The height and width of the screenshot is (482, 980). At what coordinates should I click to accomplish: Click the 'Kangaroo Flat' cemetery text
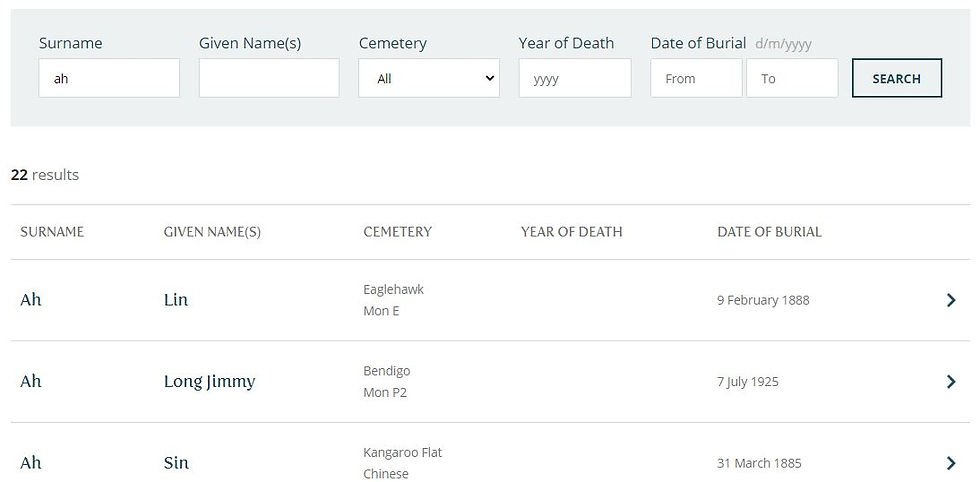(402, 452)
